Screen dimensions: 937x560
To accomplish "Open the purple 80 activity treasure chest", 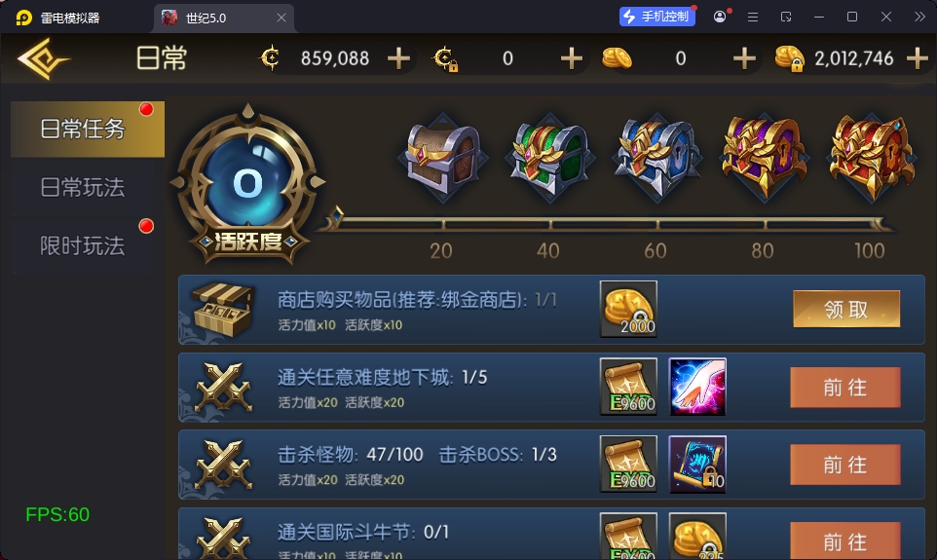I will click(x=765, y=158).
